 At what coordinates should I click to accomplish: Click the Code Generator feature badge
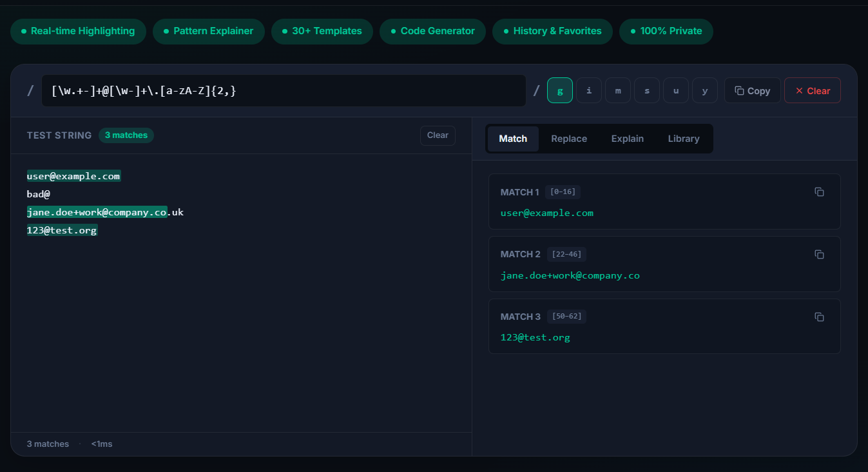pos(432,31)
